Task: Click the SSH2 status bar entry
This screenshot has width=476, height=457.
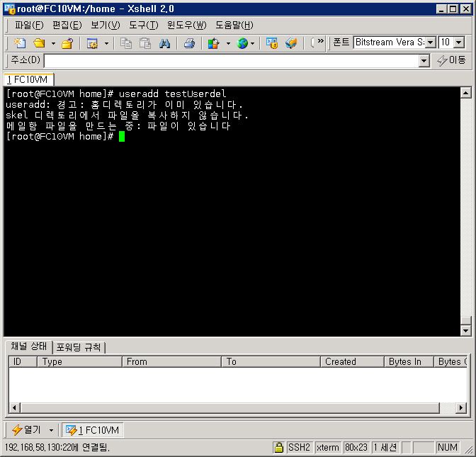Action: pyautogui.click(x=299, y=448)
